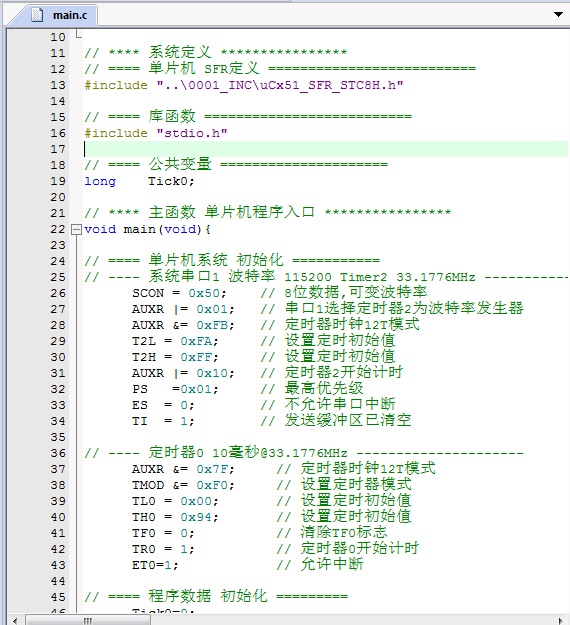This screenshot has width=570, height=625.
Task: Place the cursor on empty line 17
Action: (326, 149)
